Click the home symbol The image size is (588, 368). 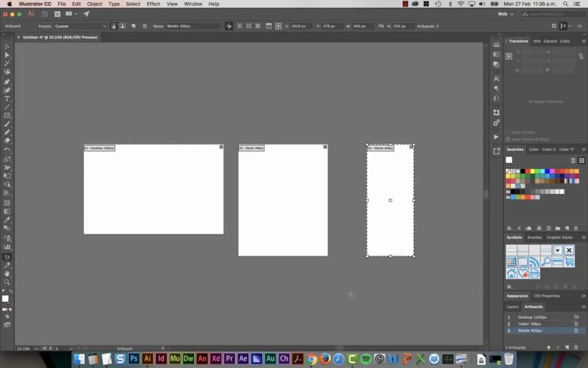511,273
